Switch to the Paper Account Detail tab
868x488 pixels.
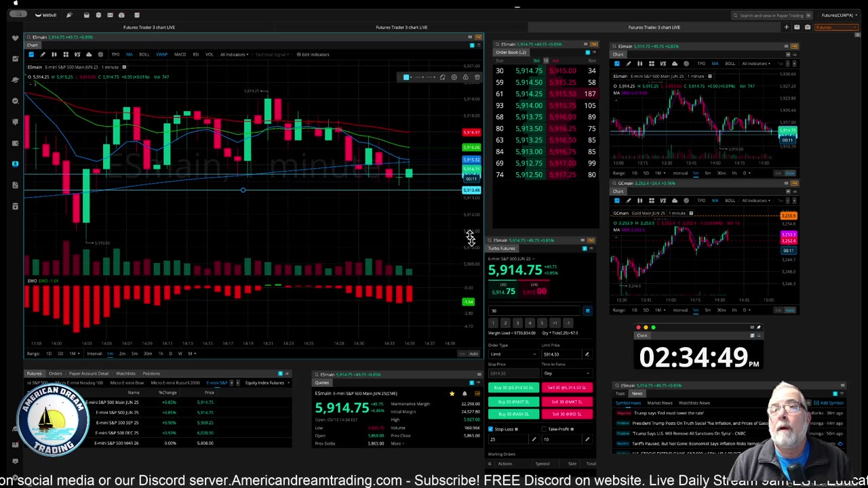[x=89, y=373]
